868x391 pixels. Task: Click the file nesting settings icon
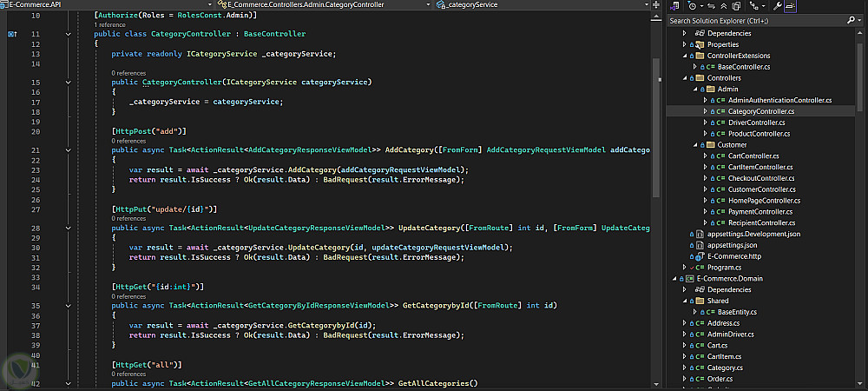click(x=753, y=6)
